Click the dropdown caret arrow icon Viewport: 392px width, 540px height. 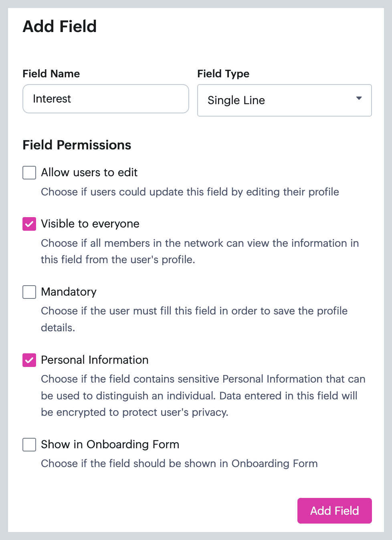coord(359,98)
